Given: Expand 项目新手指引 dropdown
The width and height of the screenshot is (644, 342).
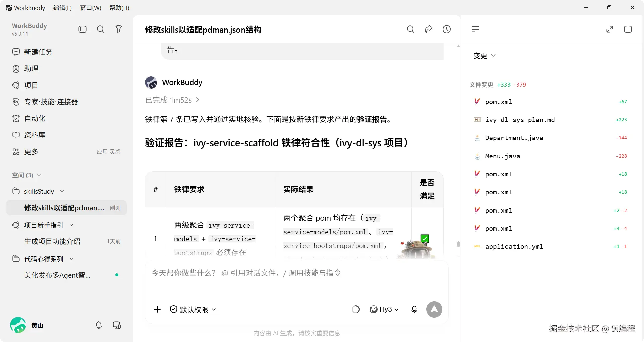Looking at the screenshot, I should (71, 225).
